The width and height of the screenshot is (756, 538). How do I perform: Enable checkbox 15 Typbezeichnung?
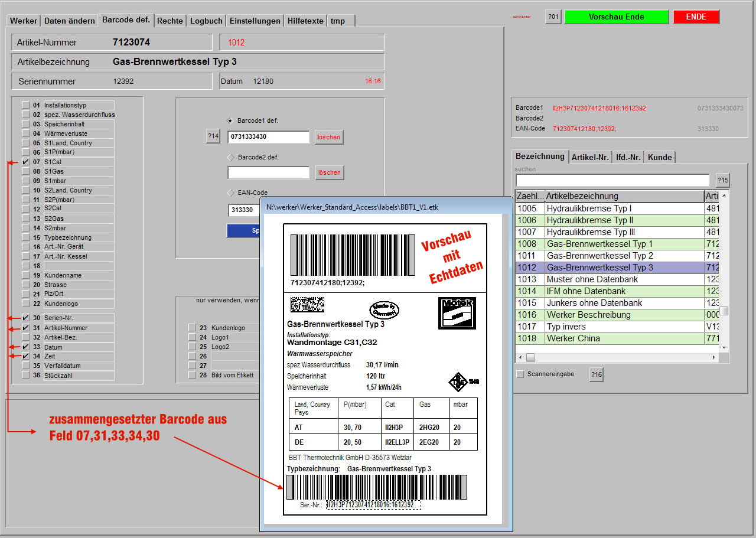tap(25, 237)
